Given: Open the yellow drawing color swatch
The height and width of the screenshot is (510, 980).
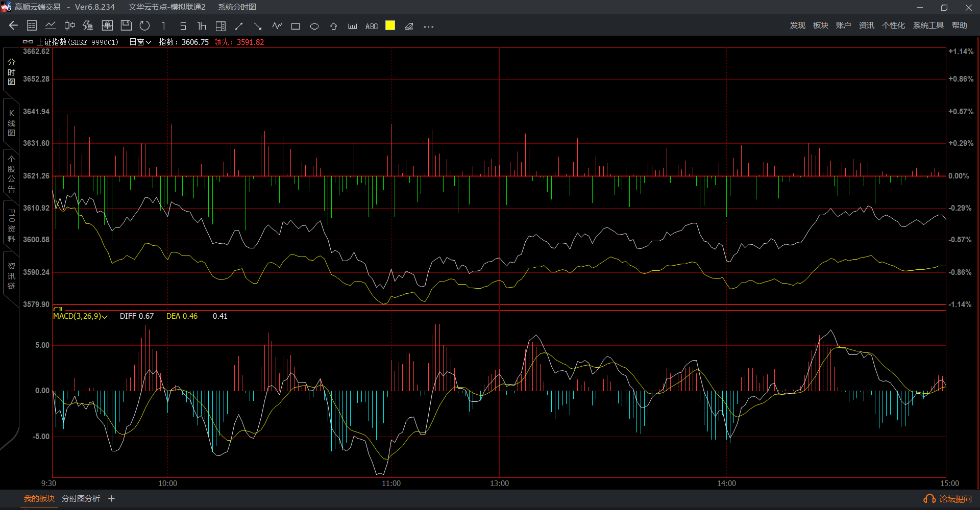Looking at the screenshot, I should (390, 25).
